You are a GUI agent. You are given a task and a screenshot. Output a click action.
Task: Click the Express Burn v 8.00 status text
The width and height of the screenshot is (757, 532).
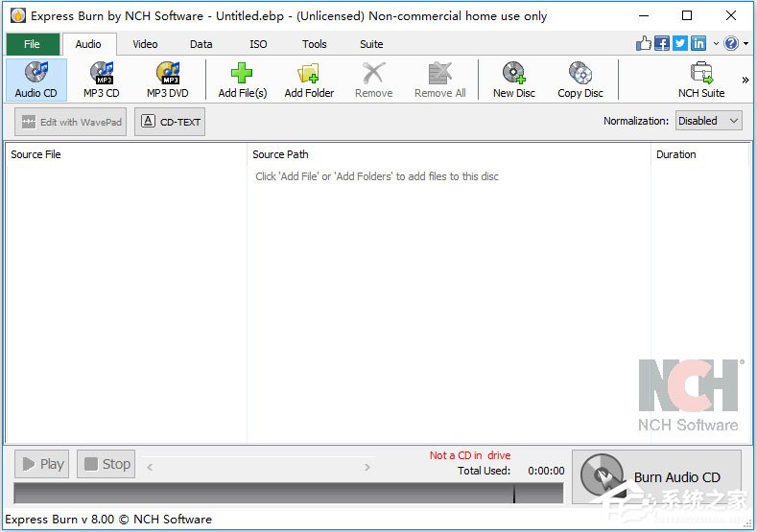point(108,520)
